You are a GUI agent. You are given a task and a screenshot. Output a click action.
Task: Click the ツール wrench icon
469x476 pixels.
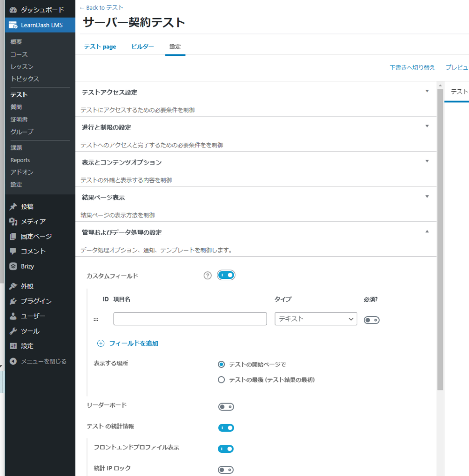point(13,331)
